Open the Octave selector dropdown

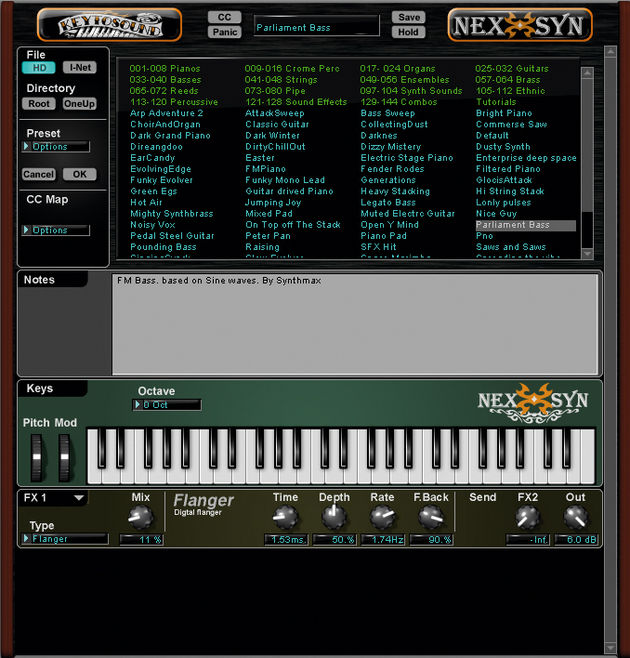click(x=167, y=405)
